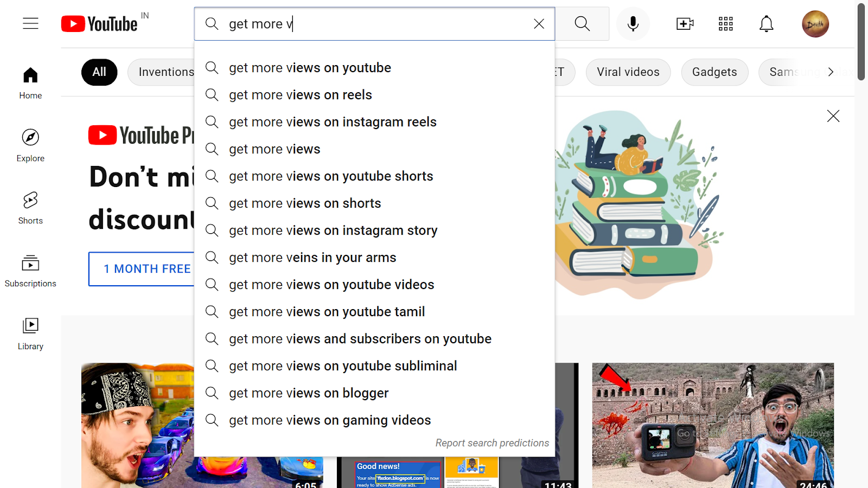Select the Viral videos chip
Image resolution: width=868 pixels, height=488 pixels.
pyautogui.click(x=628, y=72)
